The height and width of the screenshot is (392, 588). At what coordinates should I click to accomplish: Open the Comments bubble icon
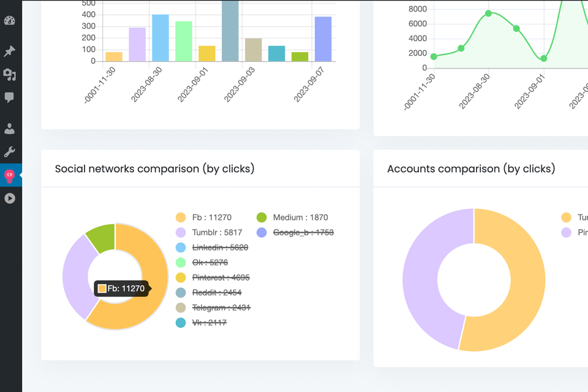click(9, 98)
